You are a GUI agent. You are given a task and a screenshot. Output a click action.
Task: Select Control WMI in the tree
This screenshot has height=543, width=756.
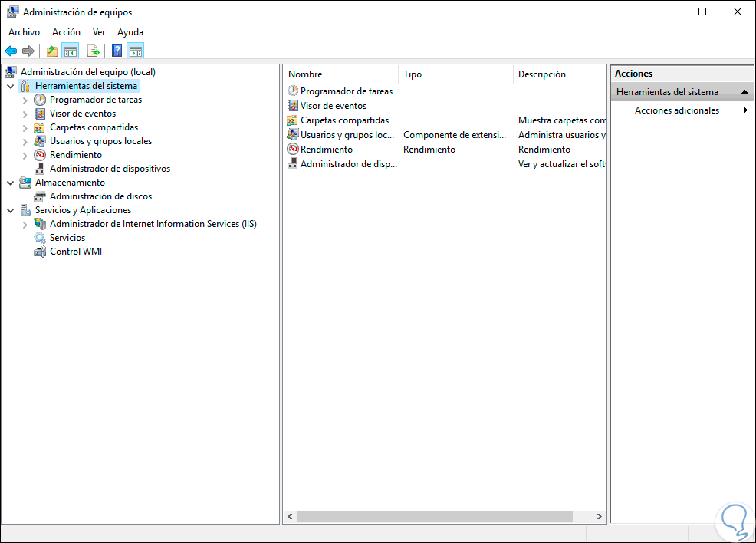[76, 252]
